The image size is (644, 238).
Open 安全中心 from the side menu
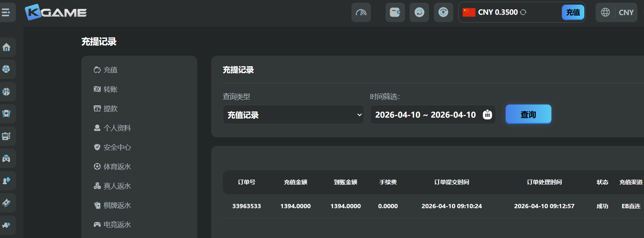(117, 147)
